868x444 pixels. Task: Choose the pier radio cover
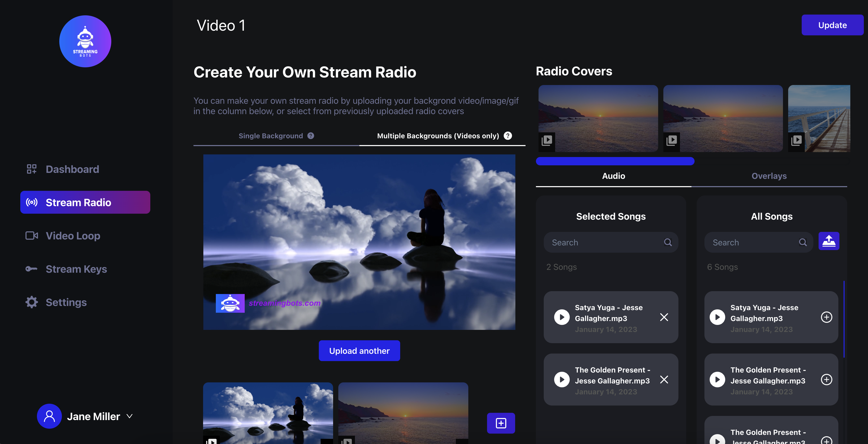(x=819, y=118)
